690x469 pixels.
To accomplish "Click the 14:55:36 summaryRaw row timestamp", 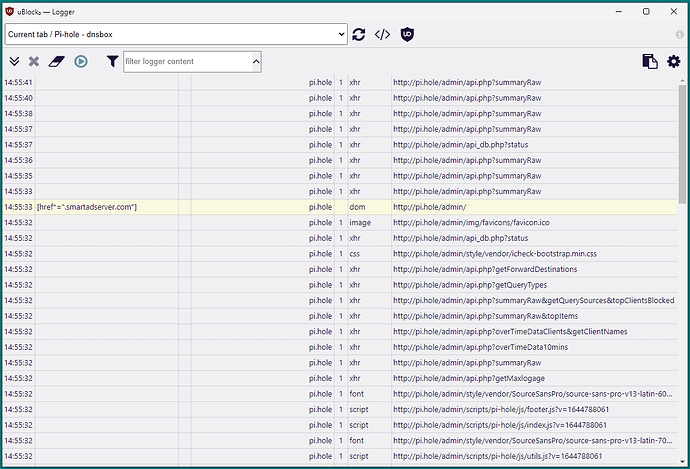I will tap(18, 160).
